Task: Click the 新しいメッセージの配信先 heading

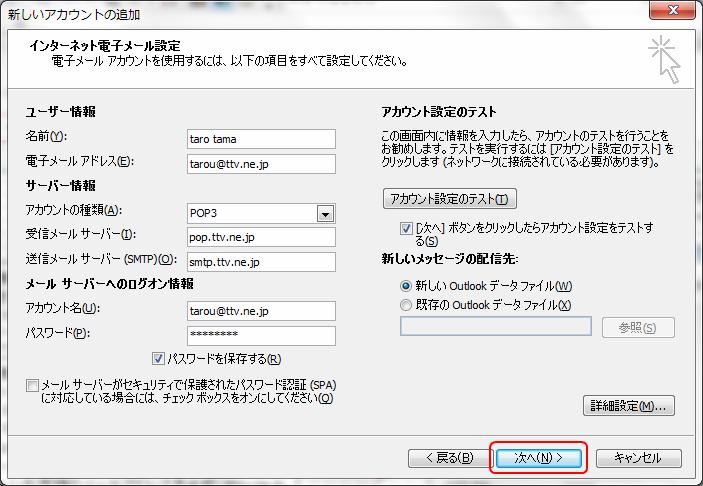Action: 450,259
